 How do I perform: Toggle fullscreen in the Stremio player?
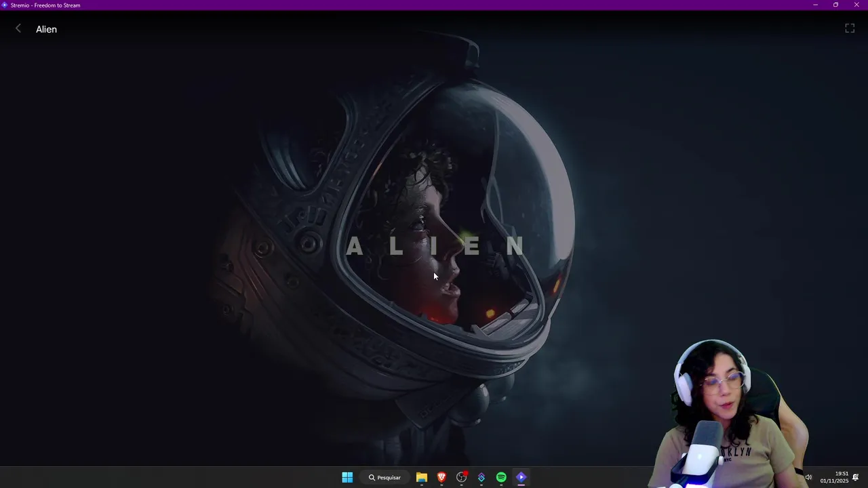click(850, 28)
